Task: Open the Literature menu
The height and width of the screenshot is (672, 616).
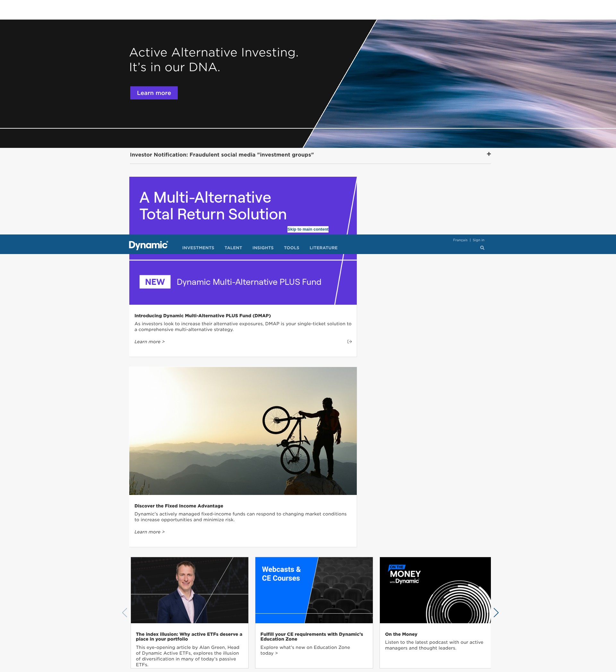Action: point(323,248)
